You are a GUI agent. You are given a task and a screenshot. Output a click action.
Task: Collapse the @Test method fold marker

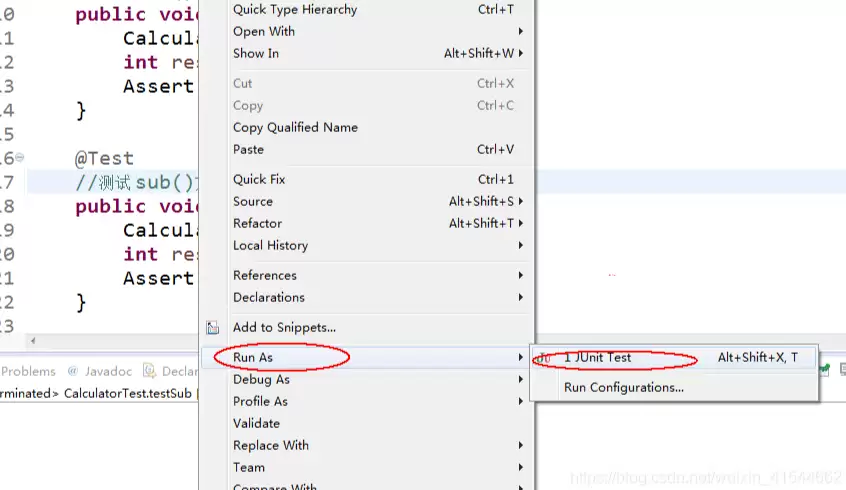pyautogui.click(x=20, y=158)
